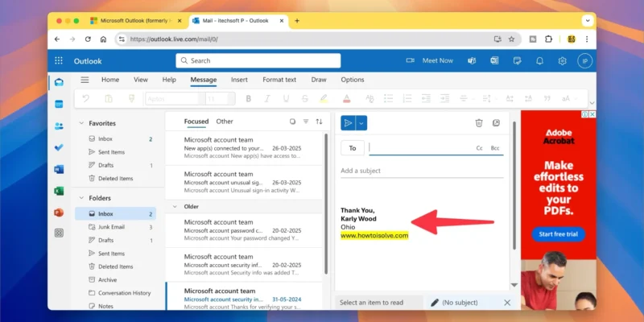Open the More apps icon in left rail
The image size is (644, 322).
tap(59, 233)
